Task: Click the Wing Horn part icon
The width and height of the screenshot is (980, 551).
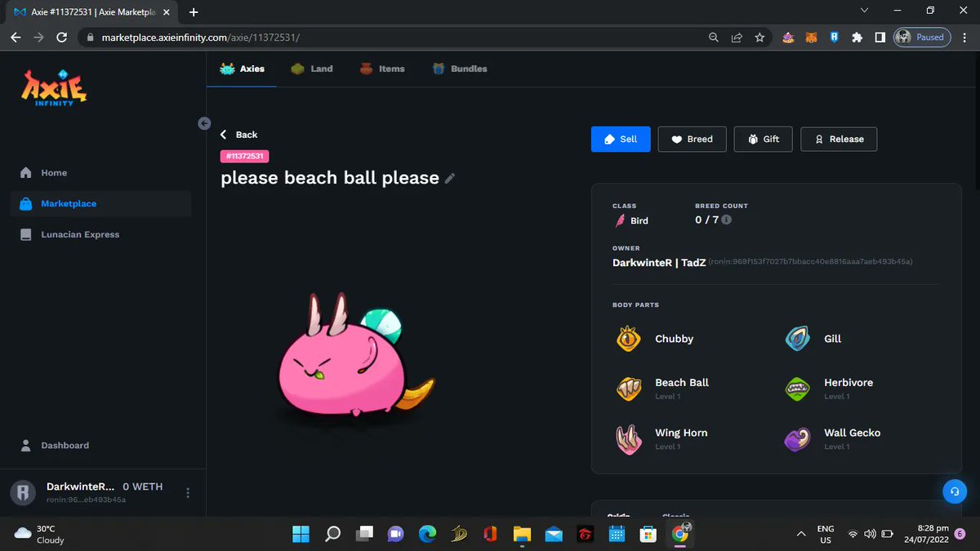Action: pyautogui.click(x=628, y=439)
